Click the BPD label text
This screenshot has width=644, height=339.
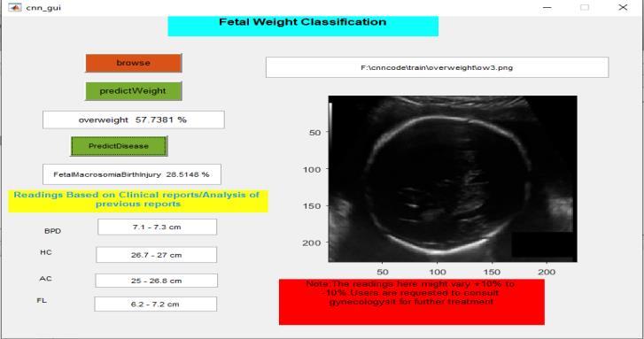[52, 231]
